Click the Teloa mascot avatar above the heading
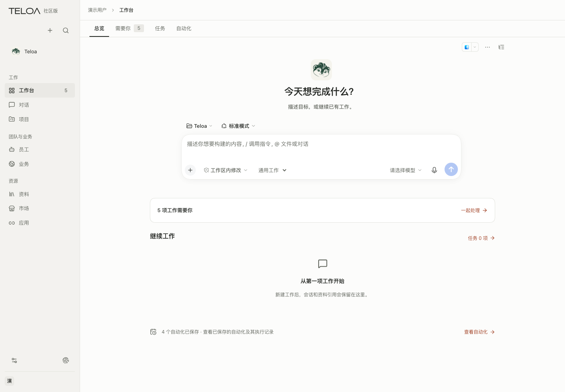Screen dimensions: 565x392 [321, 70]
